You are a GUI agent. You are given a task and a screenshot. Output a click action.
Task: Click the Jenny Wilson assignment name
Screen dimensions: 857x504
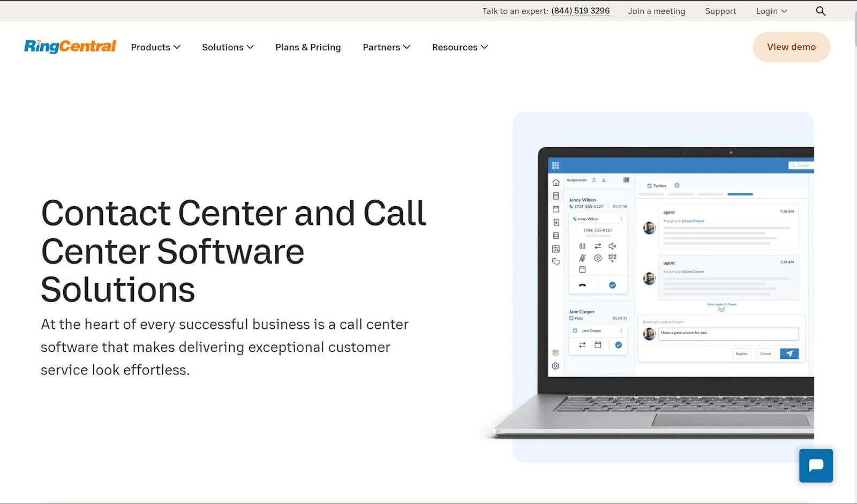point(582,200)
